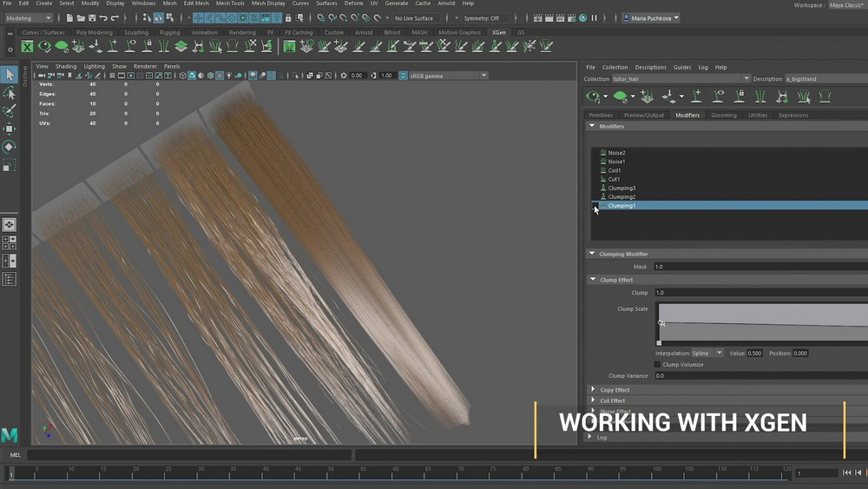Open the Descriptions menu in XGen panel
The height and width of the screenshot is (489, 868).
pos(650,68)
